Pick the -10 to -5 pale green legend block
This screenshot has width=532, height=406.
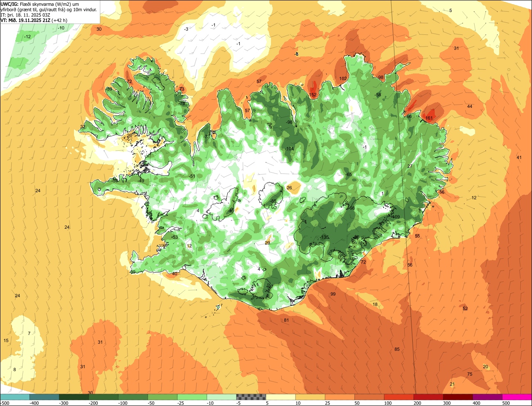(222, 396)
